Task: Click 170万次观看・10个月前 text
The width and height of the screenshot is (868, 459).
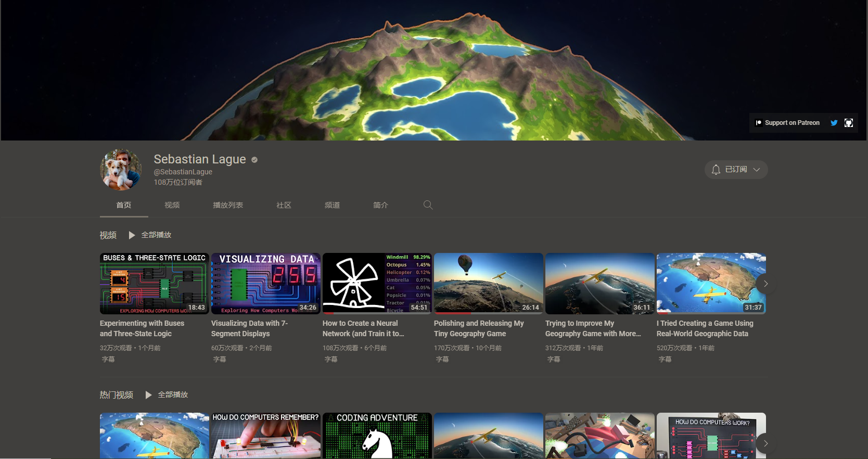Action: click(468, 348)
